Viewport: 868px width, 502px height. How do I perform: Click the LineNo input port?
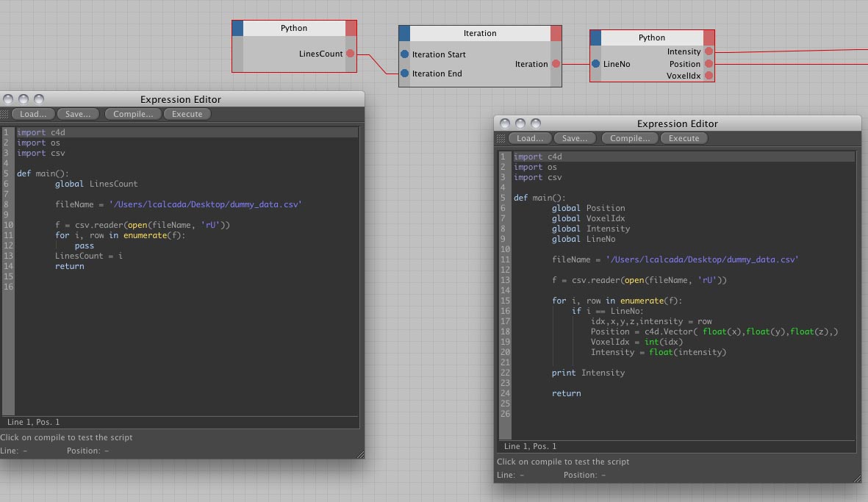[x=595, y=64]
